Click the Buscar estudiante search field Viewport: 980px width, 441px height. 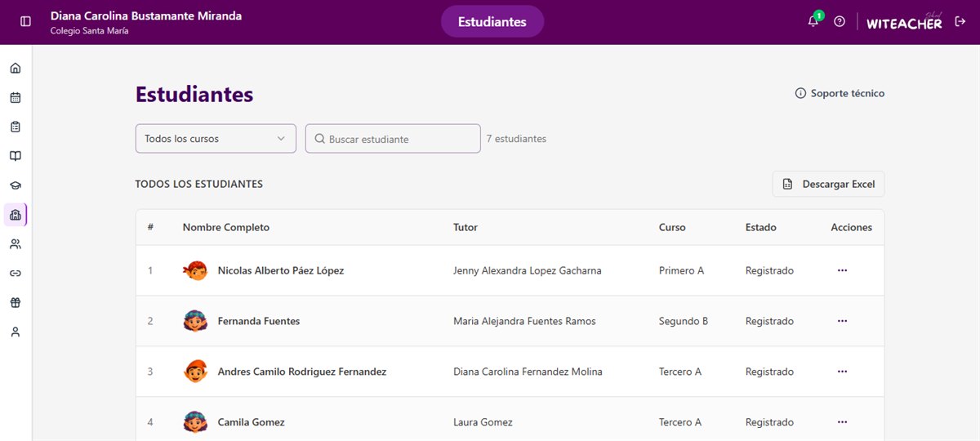point(393,139)
